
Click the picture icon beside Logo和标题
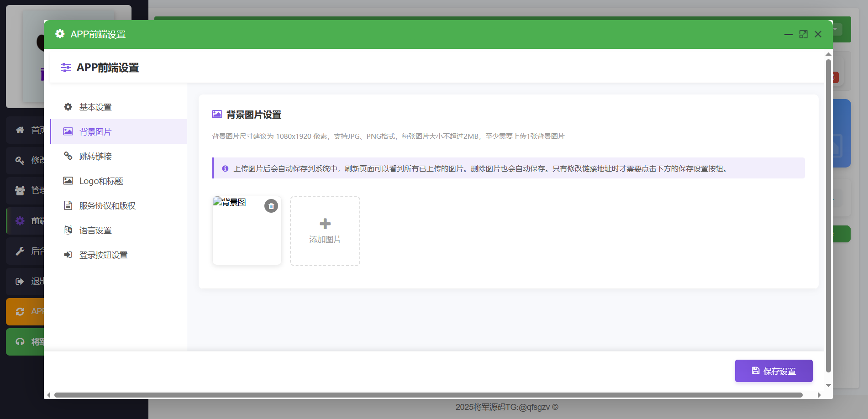(68, 181)
